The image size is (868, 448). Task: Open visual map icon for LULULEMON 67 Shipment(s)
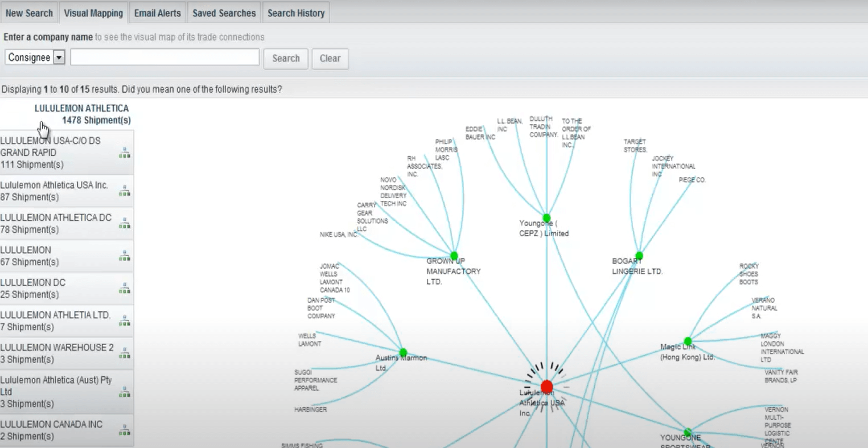tap(124, 256)
